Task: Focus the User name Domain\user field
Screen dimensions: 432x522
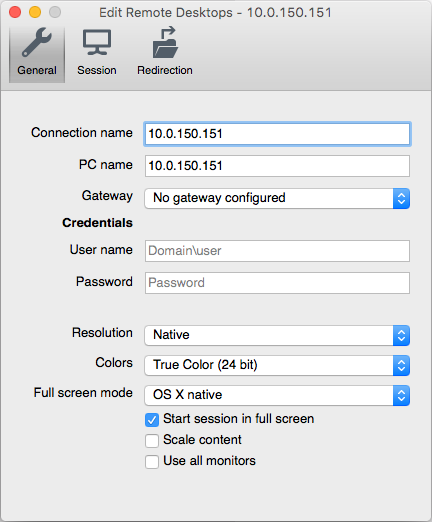Action: tap(277, 251)
